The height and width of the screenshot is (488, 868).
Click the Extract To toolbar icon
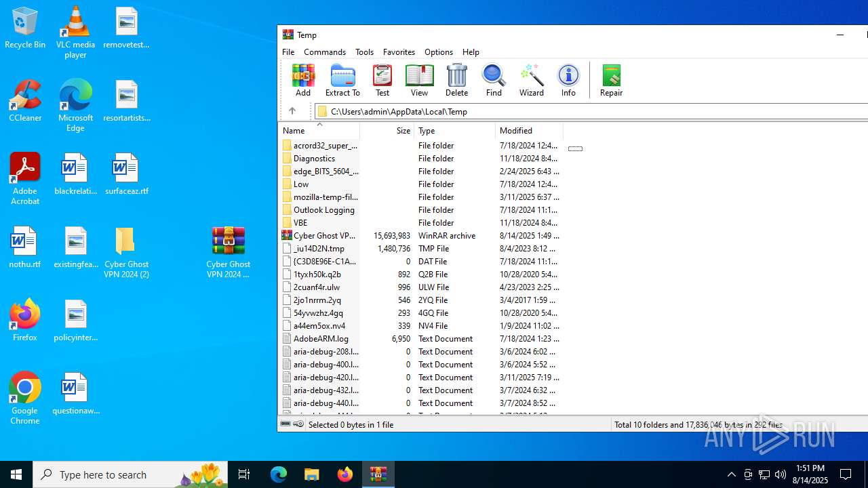coord(342,81)
